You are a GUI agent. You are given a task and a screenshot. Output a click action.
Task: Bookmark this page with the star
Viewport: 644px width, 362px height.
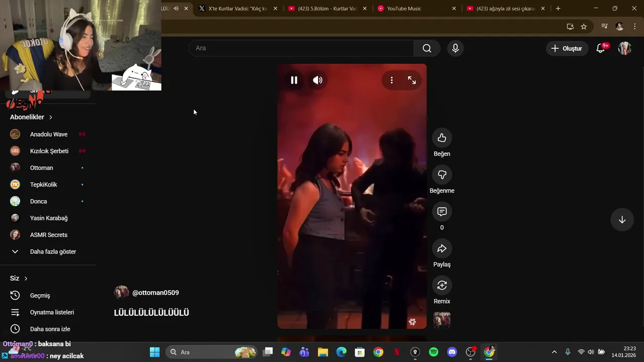tap(584, 27)
